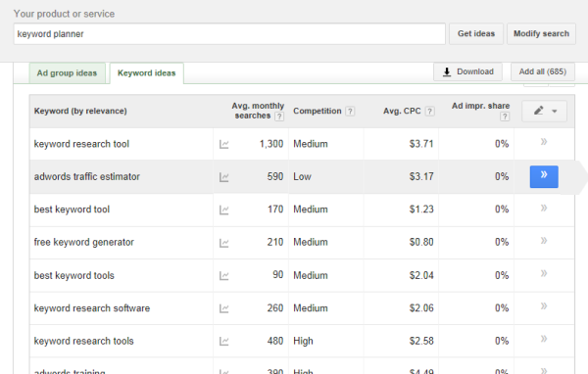Click the $0.80 CPC value
Screen dimensions: 588x374
coord(421,242)
